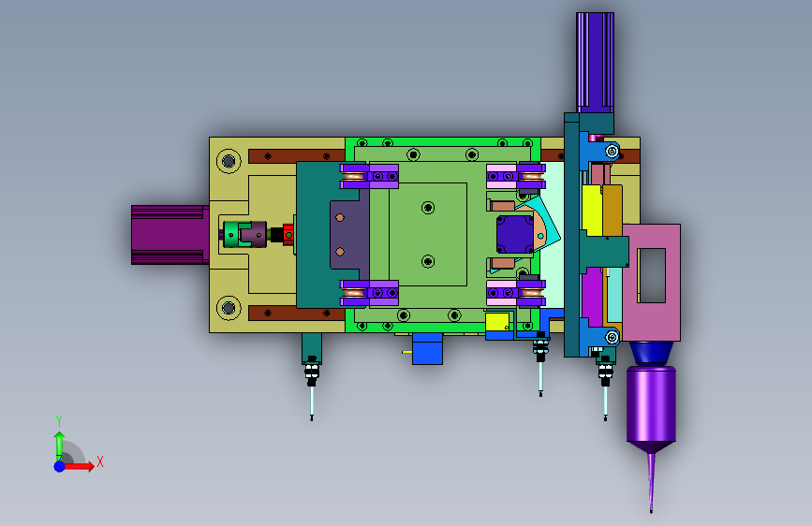Select the upper-left counterbored mounting hole
The height and width of the screenshot is (526, 812).
pos(229,161)
